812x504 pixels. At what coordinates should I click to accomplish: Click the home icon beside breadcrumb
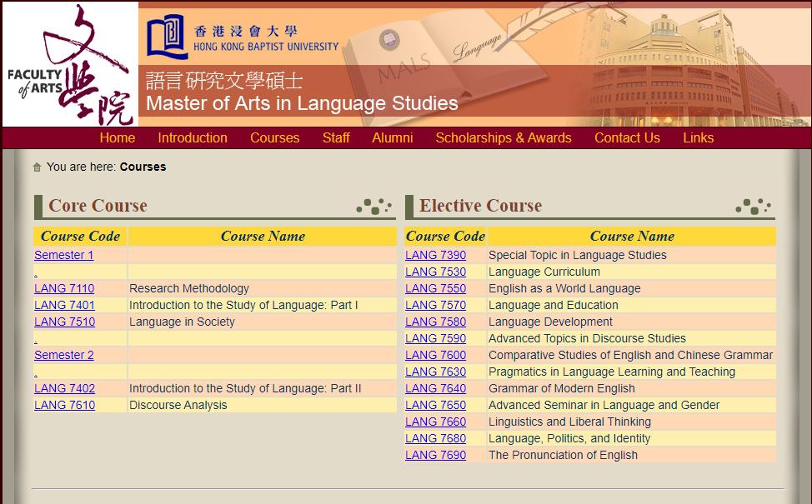click(37, 167)
